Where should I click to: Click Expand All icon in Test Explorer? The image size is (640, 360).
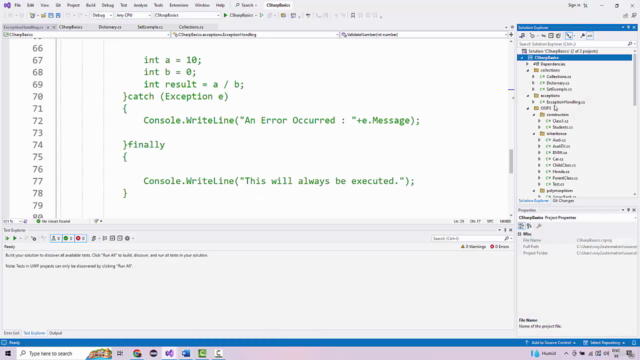[x=112, y=238]
